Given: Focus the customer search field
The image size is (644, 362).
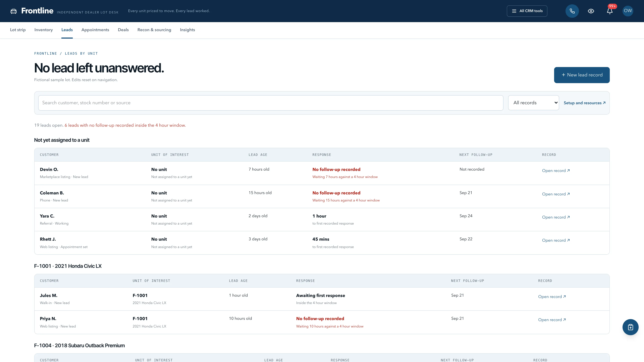Looking at the screenshot, I should (x=271, y=103).
